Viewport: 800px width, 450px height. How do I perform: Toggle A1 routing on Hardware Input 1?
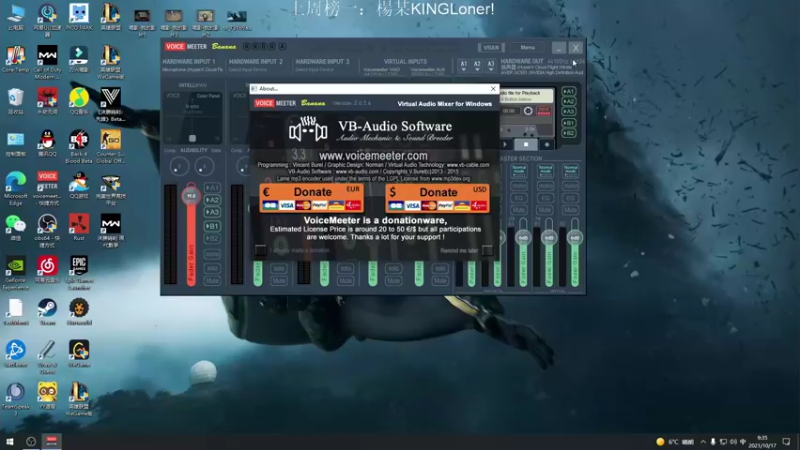[212, 188]
